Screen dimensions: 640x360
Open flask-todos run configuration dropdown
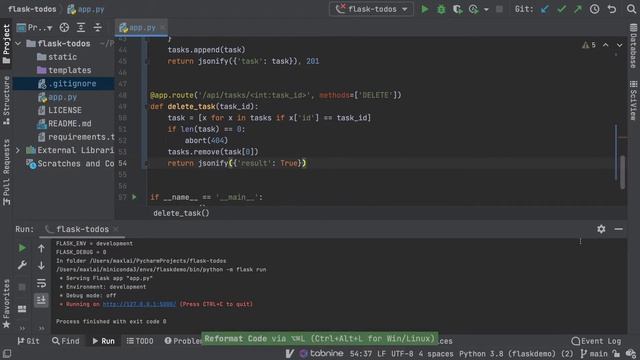pos(371,9)
